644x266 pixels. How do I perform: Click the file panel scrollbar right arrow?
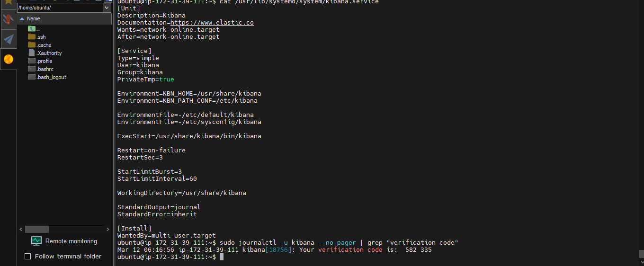[x=108, y=229]
